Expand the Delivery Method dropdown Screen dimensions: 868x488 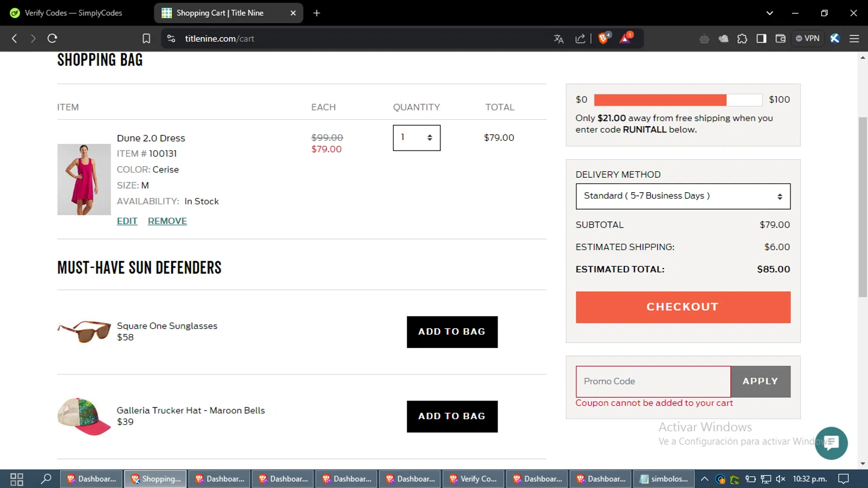pos(683,196)
